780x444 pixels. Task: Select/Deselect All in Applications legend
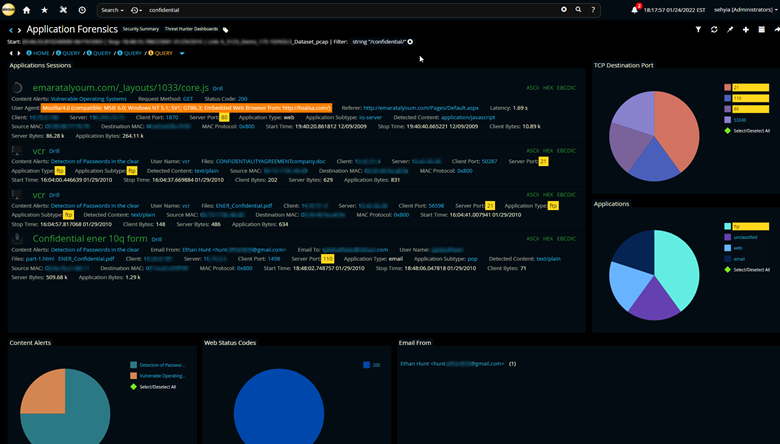(747, 270)
